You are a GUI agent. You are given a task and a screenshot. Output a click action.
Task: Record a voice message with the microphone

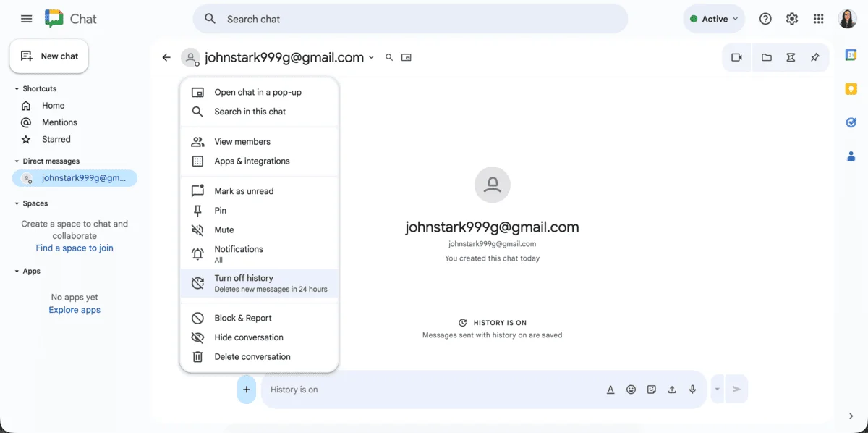[x=692, y=389]
